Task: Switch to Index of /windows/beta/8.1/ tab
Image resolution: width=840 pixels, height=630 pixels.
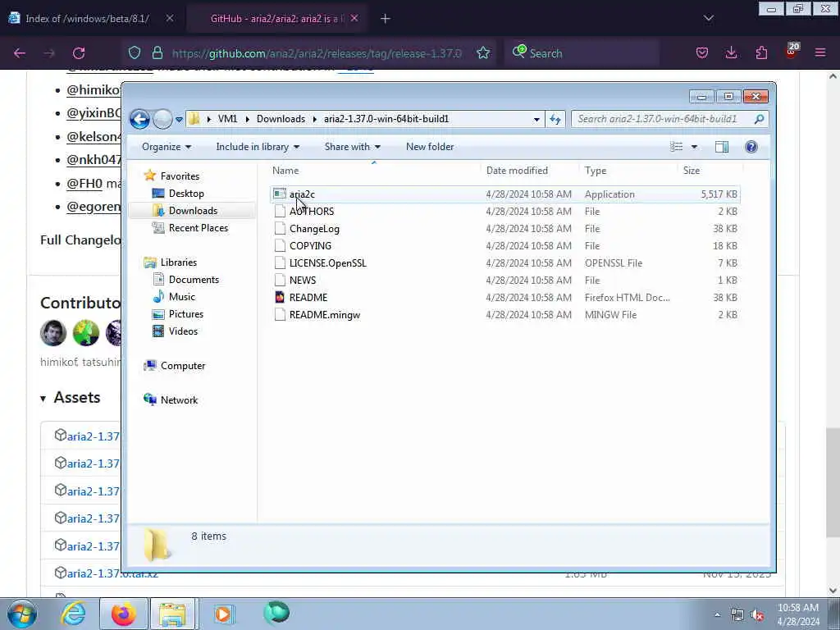Action: click(x=87, y=19)
